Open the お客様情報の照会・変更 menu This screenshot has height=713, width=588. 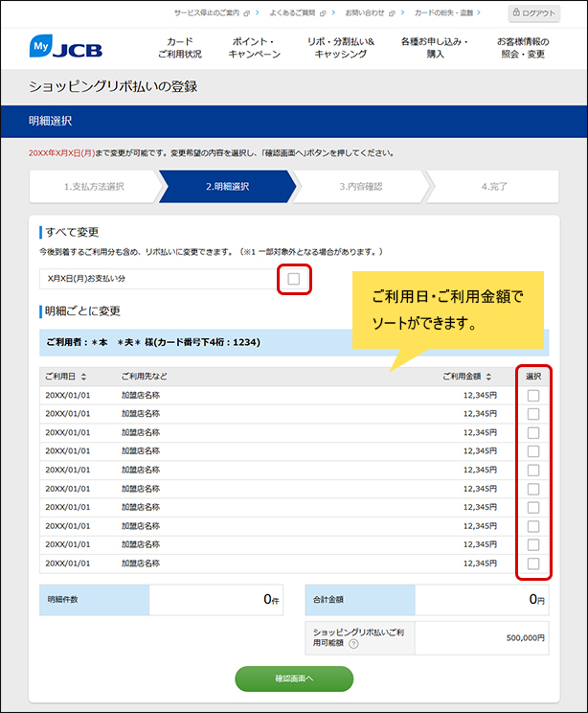point(523,48)
